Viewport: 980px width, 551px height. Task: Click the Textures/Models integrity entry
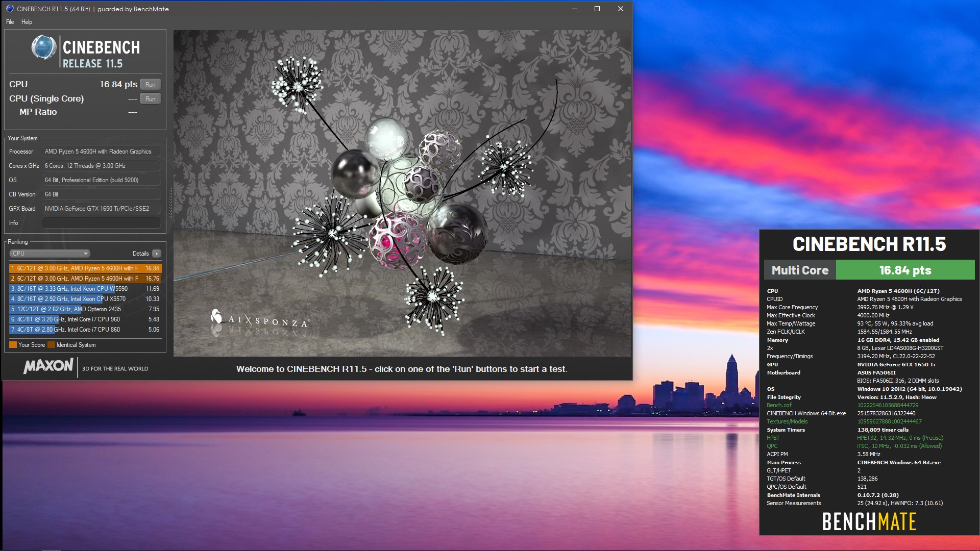click(787, 421)
